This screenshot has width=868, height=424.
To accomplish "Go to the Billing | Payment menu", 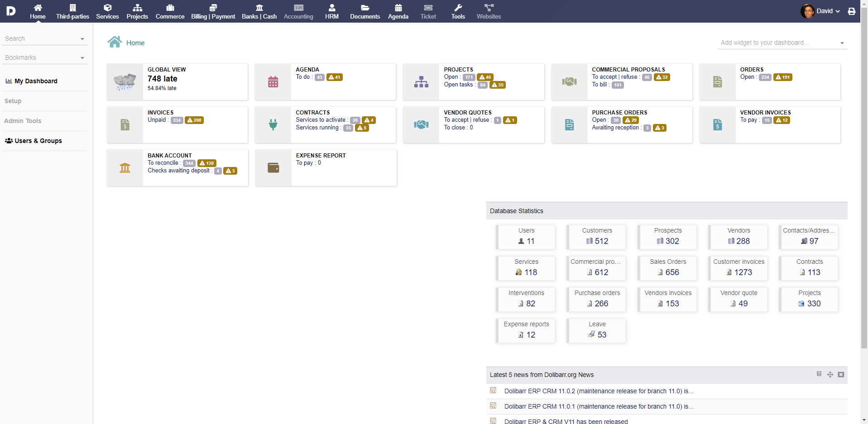I will (213, 11).
